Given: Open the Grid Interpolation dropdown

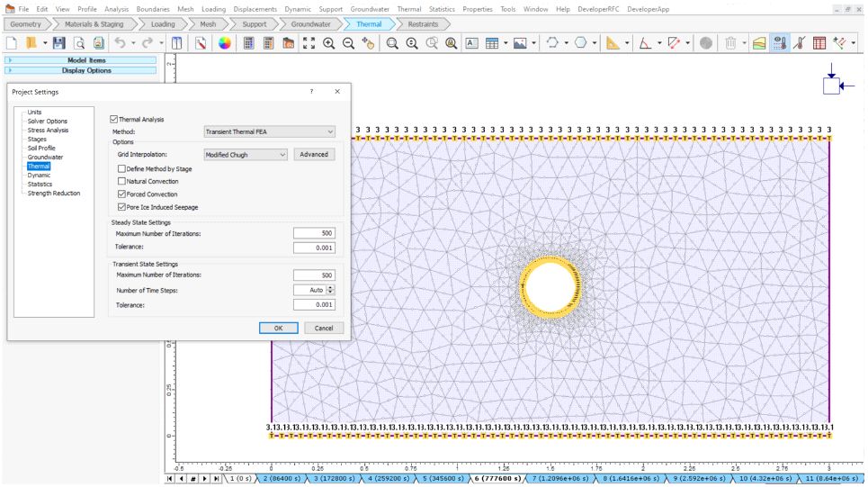Looking at the screenshot, I should tap(245, 155).
